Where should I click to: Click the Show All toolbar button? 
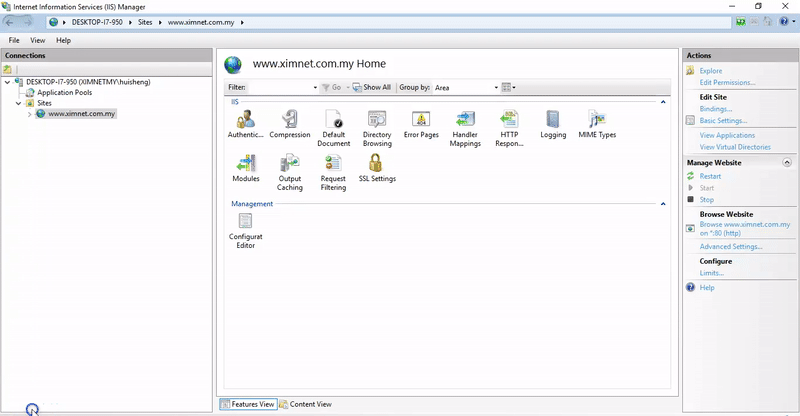(x=371, y=87)
